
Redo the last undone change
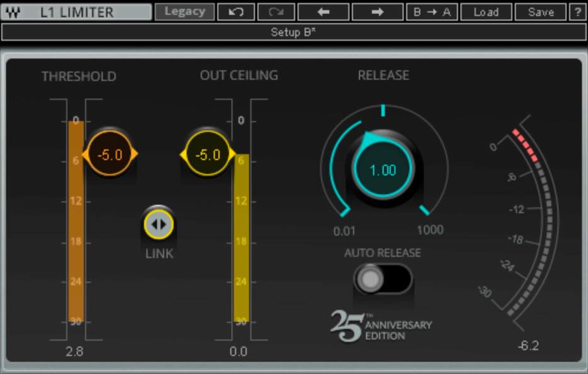(x=276, y=12)
